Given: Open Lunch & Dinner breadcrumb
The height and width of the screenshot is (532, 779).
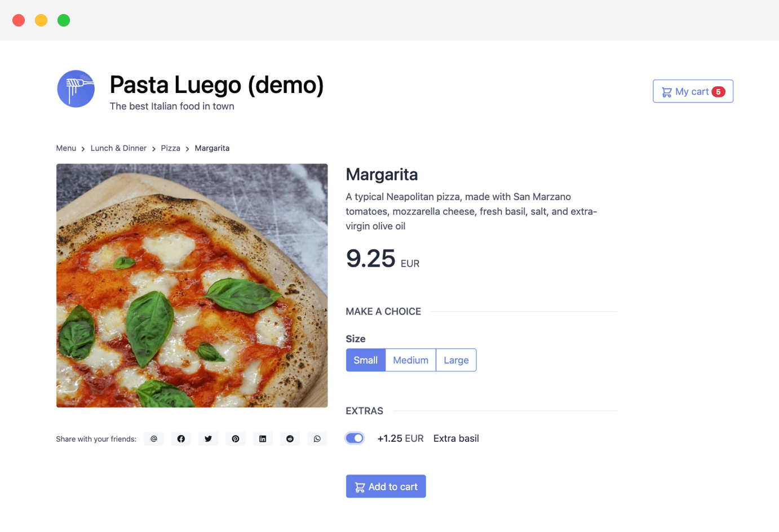Looking at the screenshot, I should coord(118,148).
